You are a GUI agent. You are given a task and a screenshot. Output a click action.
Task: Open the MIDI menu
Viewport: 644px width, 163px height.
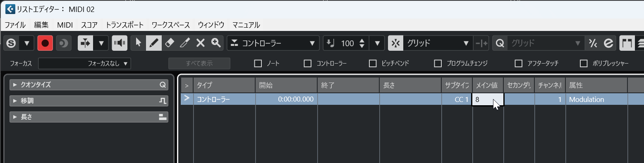pos(65,25)
